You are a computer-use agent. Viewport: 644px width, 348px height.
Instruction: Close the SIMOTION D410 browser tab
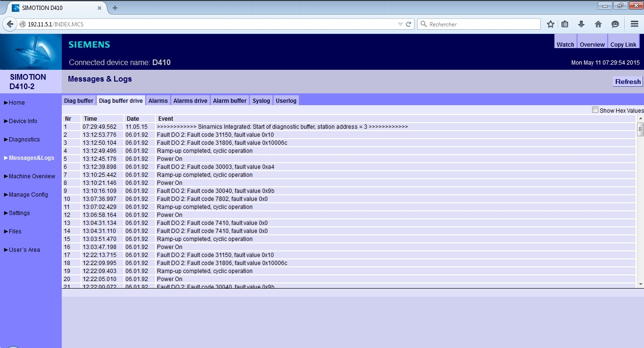point(100,8)
